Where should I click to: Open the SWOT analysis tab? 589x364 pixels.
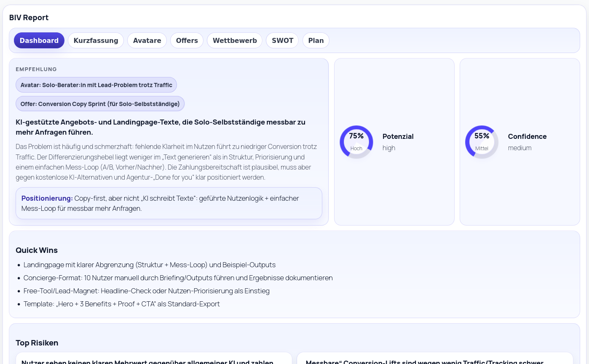(x=282, y=40)
